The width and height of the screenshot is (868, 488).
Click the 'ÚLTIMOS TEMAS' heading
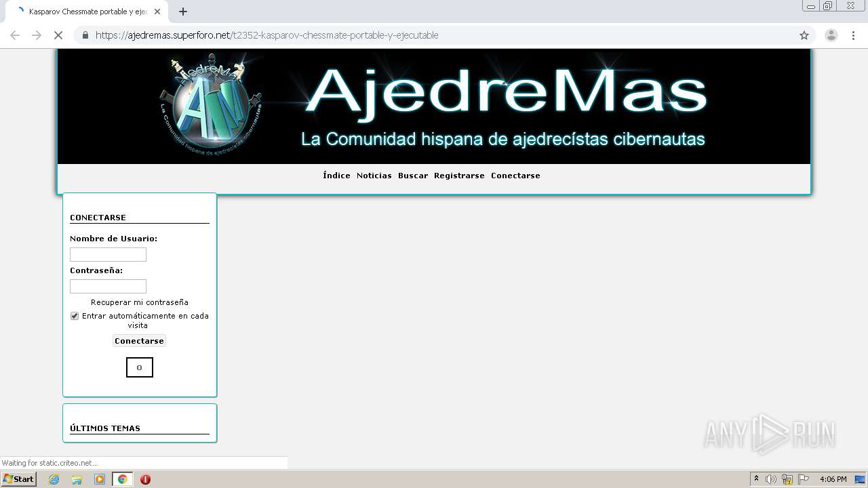[105, 428]
